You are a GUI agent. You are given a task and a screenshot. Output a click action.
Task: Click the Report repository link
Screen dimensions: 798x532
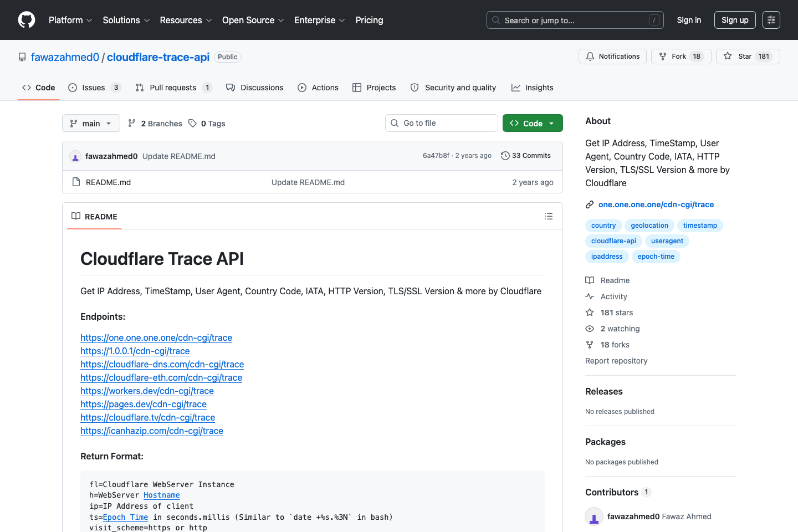(x=616, y=360)
